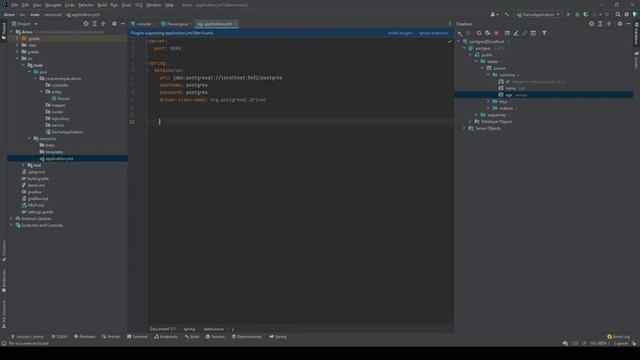Start debugging with the green bug icon

(577, 14)
